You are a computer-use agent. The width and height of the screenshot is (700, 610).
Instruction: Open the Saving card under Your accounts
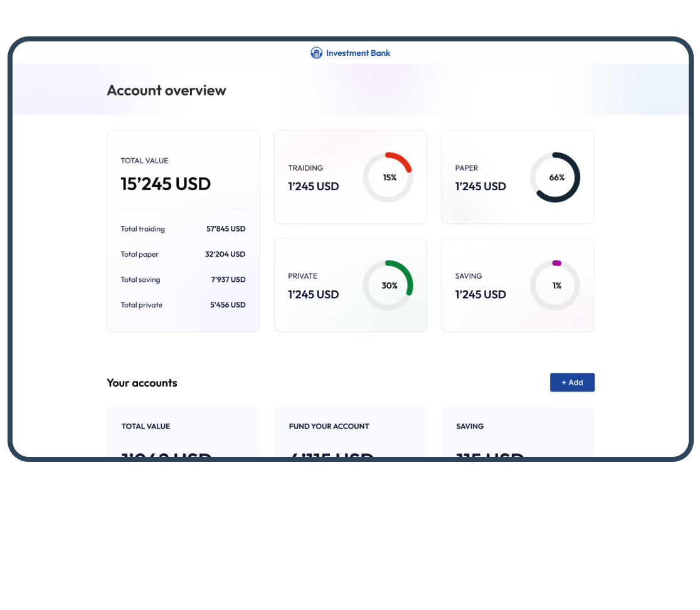[x=517, y=433]
